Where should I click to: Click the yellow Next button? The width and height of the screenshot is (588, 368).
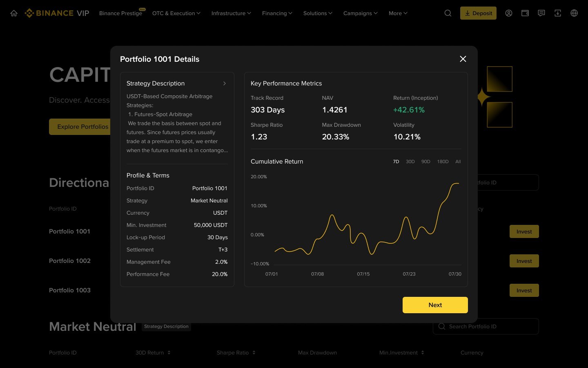pos(435,305)
